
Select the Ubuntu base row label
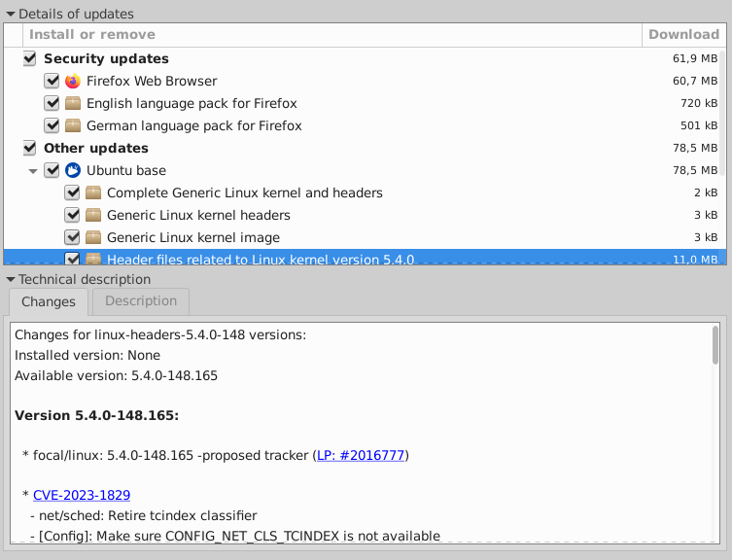click(x=126, y=170)
